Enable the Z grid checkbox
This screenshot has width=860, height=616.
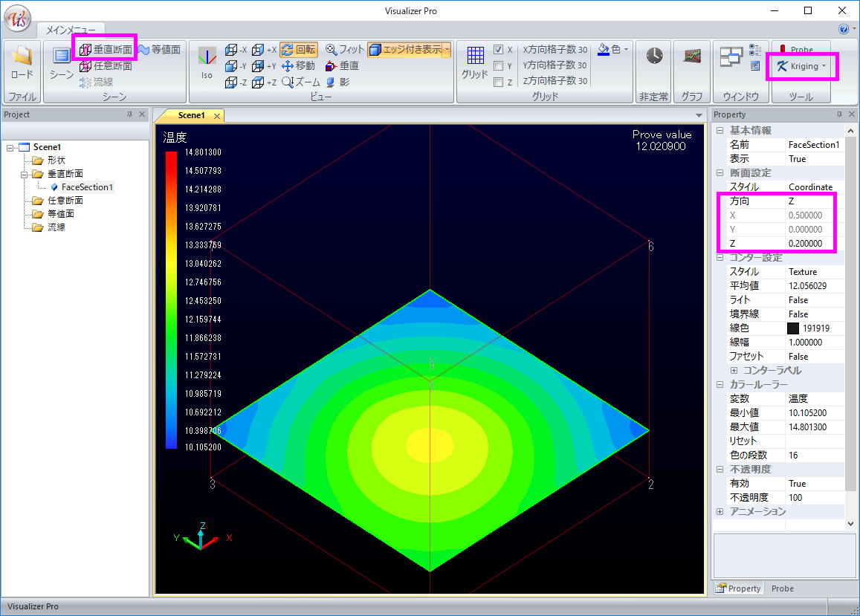point(499,82)
